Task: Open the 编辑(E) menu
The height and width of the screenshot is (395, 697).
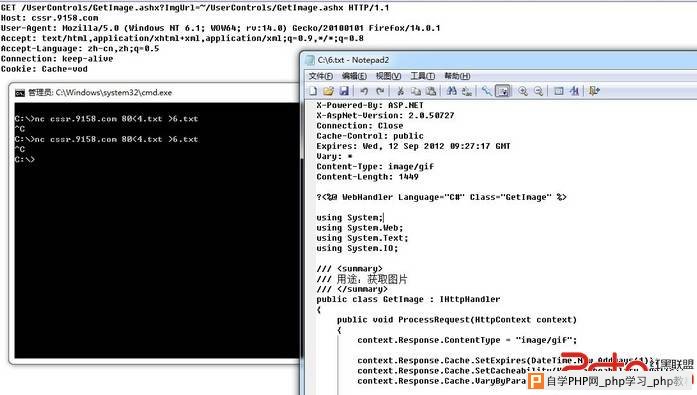Action: 354,76
